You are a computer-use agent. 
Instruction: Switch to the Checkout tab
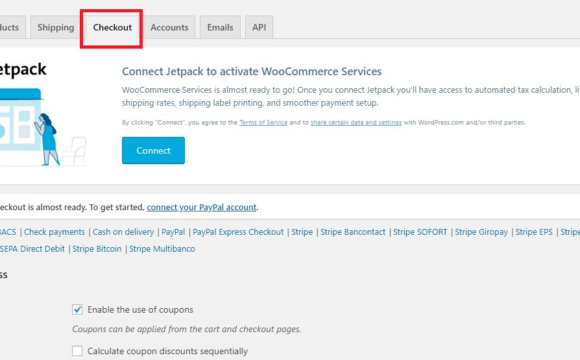(x=112, y=27)
